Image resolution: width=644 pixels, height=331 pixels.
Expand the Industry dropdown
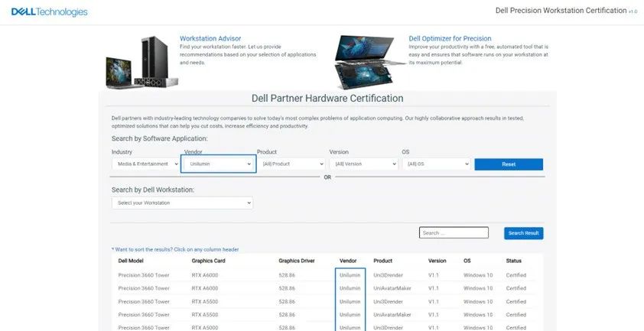tap(144, 164)
